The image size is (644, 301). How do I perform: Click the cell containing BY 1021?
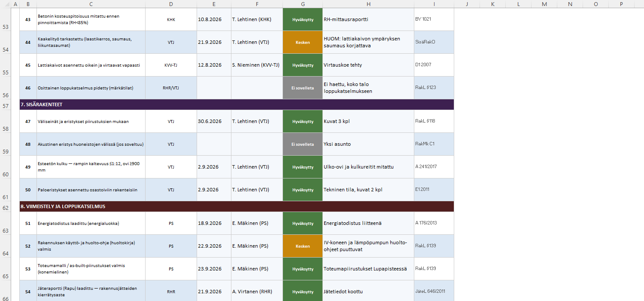[434, 19]
